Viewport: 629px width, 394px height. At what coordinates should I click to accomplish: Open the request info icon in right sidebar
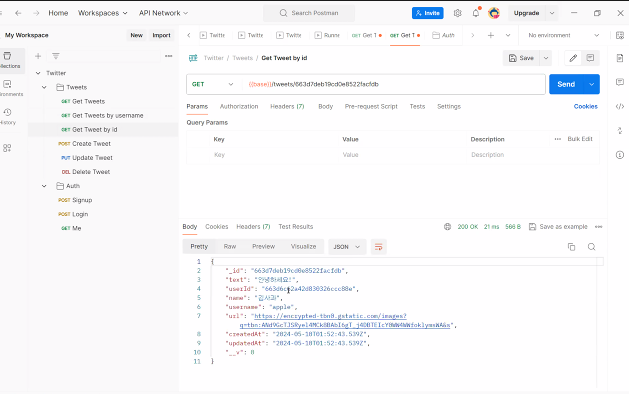coord(620,155)
